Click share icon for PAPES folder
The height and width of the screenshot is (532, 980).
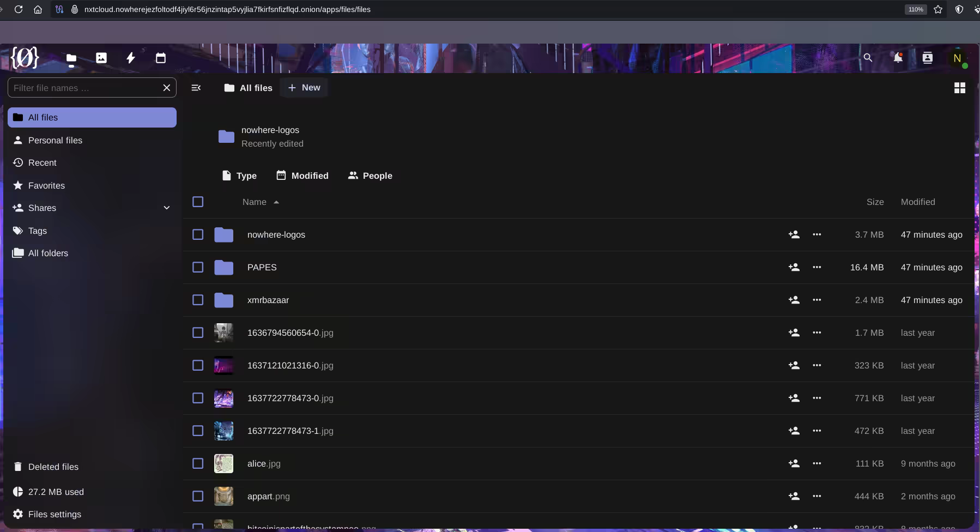click(x=794, y=267)
